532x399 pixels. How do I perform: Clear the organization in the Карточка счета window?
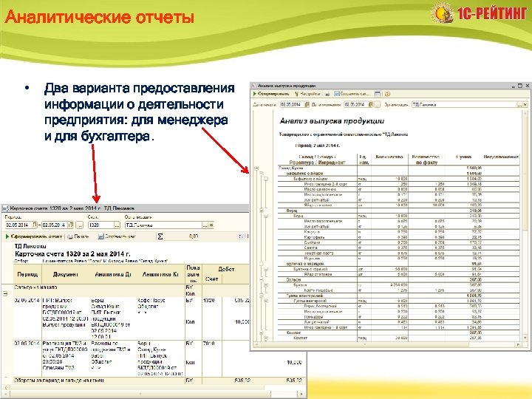[211, 225]
